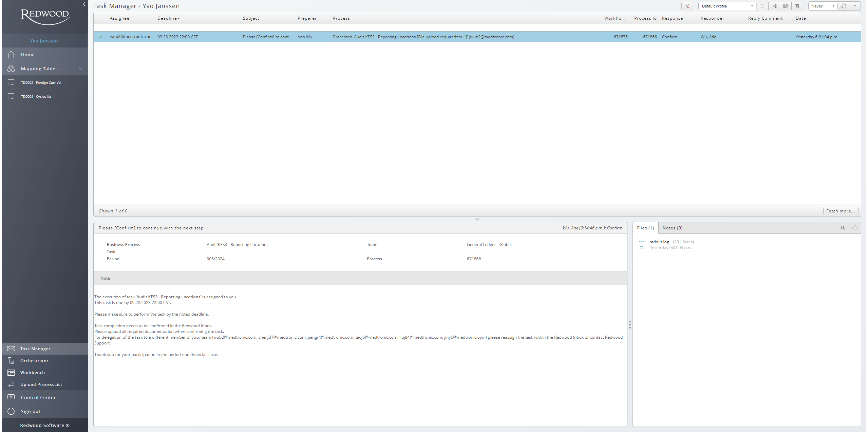Save profile as (disk with pencil icon)
Image resolution: width=868 pixels, height=432 pixels.
[786, 6]
